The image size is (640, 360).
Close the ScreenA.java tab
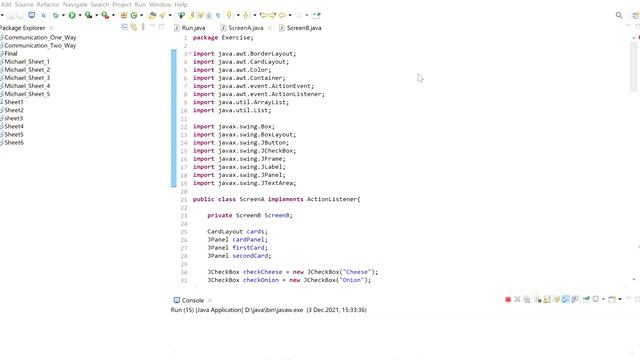270,28
